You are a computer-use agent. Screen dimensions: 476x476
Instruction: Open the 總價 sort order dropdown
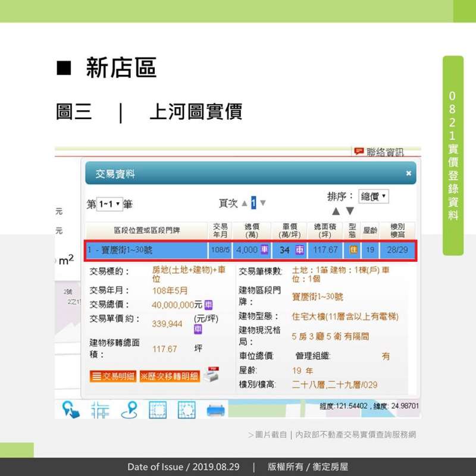pyautogui.click(x=374, y=196)
